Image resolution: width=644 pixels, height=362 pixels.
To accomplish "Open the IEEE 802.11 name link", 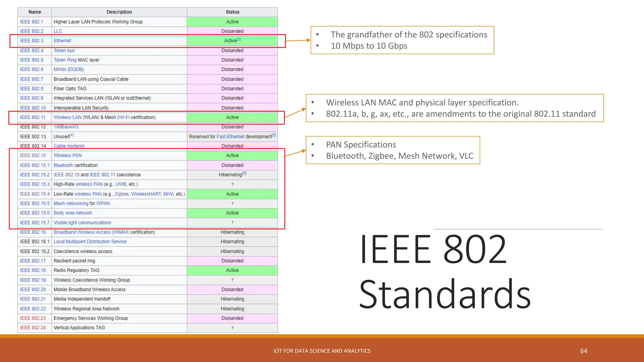I will (33, 117).
